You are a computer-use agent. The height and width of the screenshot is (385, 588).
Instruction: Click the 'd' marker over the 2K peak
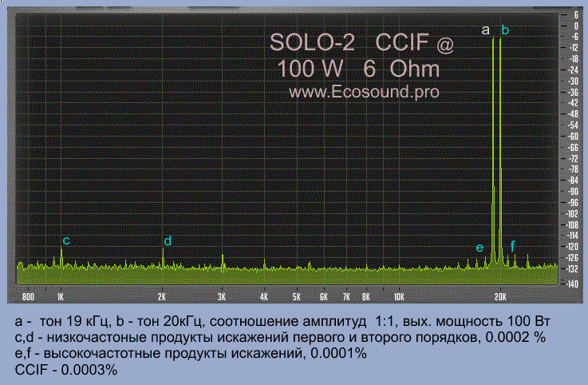[168, 240]
